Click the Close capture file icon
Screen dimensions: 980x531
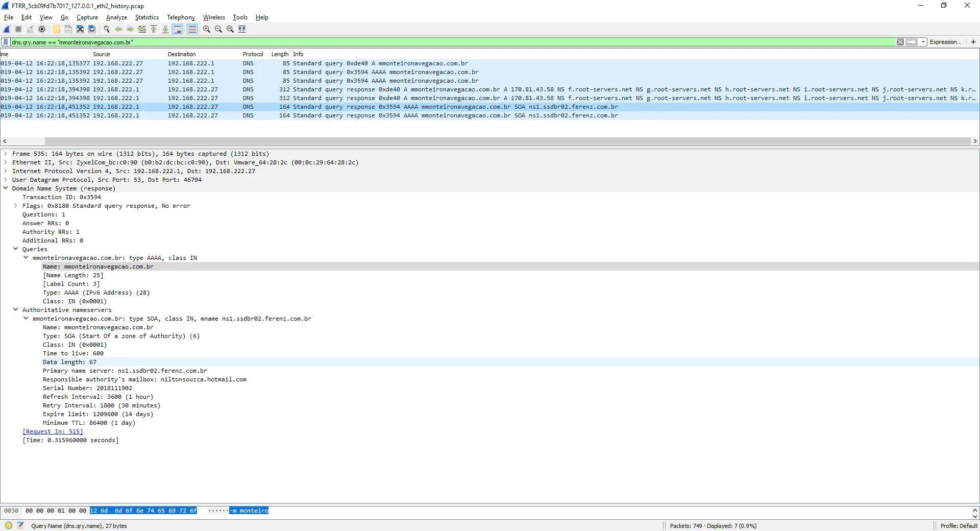tap(80, 29)
